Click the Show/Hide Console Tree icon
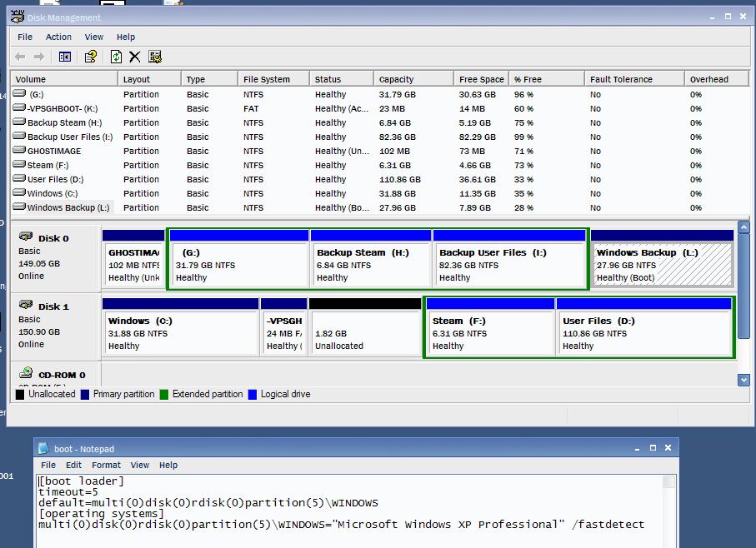Screen dimensions: 756x548 (x=63, y=57)
